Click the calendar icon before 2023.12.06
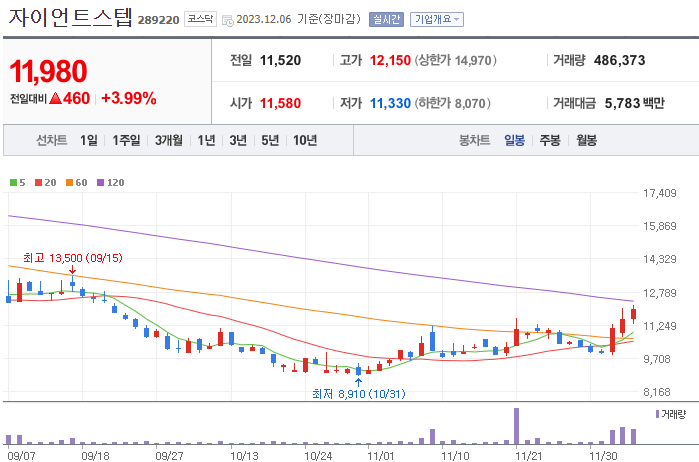This screenshot has height=462, width=699. (x=227, y=21)
